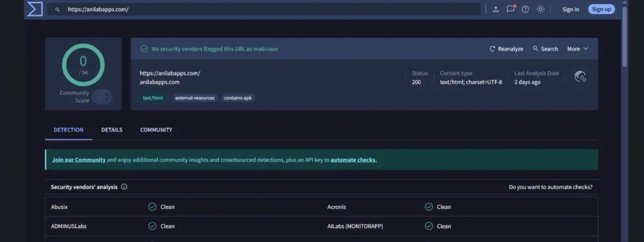
Task: Open the Join our Community link
Action: point(79,159)
